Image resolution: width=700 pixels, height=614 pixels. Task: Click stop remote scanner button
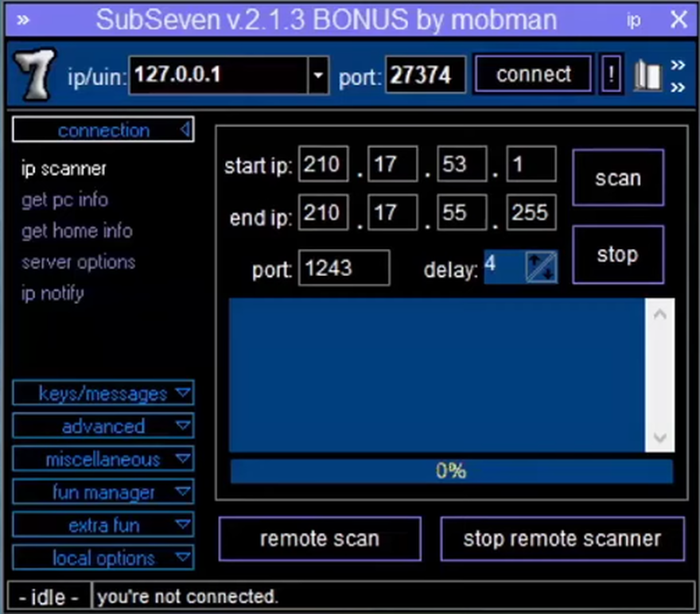click(x=562, y=538)
